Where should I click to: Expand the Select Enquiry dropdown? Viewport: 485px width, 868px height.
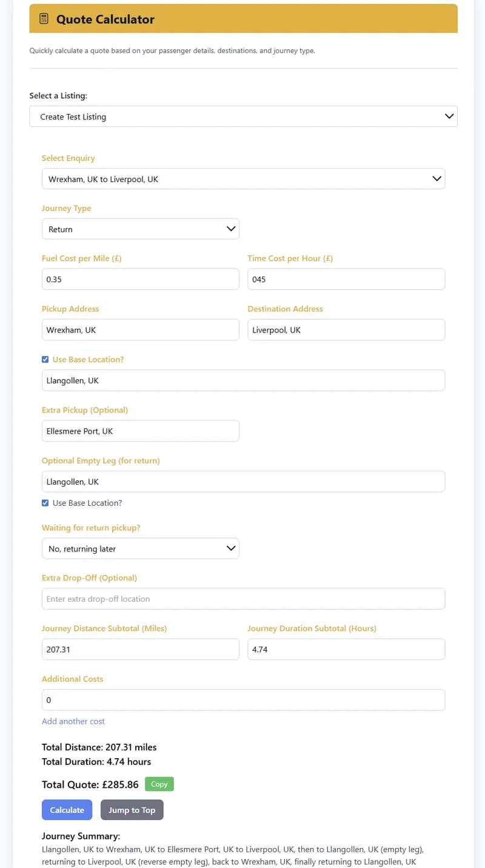click(243, 179)
